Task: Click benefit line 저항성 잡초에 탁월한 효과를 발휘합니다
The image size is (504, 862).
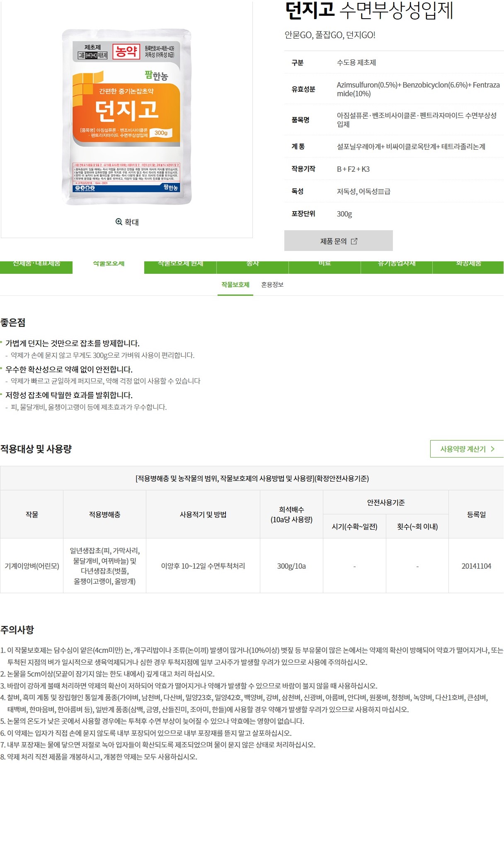Action: point(69,395)
